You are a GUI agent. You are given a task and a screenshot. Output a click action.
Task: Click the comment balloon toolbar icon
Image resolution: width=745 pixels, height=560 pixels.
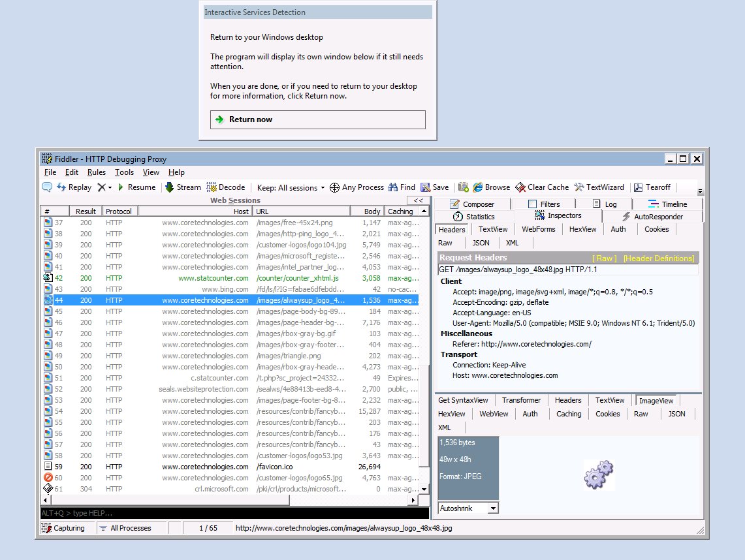click(47, 187)
